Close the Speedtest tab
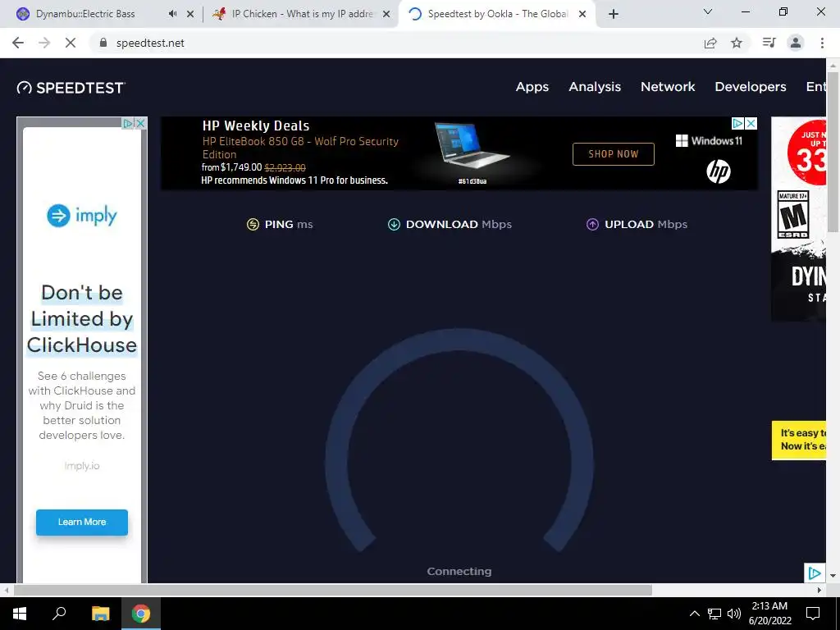This screenshot has height=630, width=840. 583,14
